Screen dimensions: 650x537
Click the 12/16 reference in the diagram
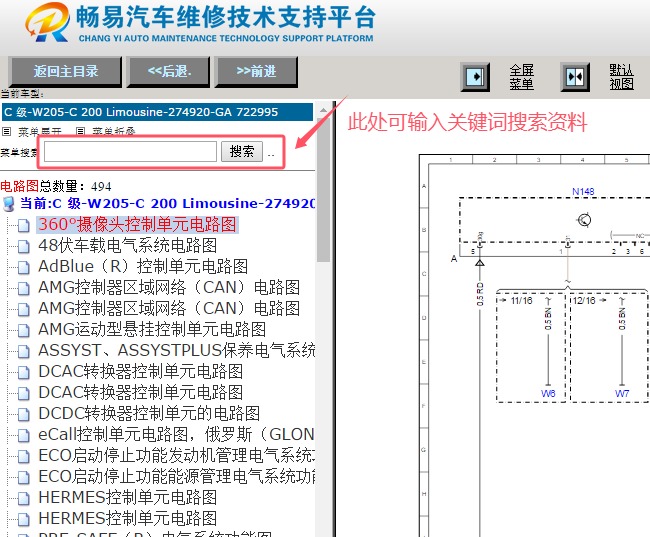(584, 301)
